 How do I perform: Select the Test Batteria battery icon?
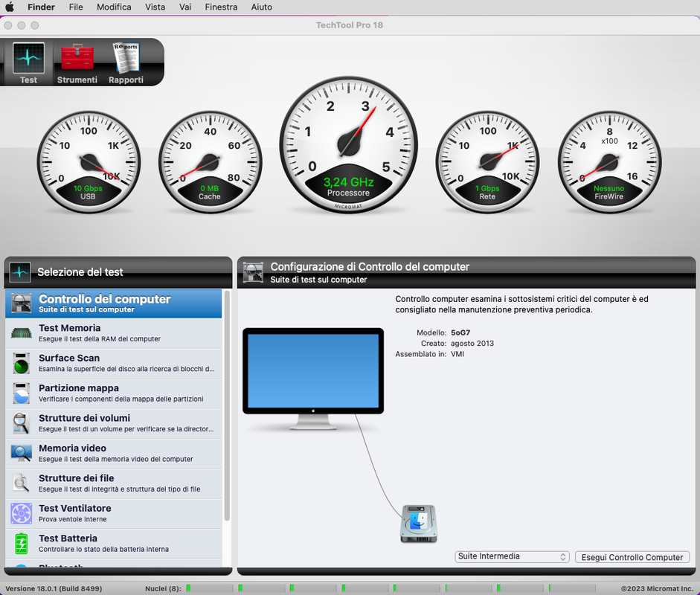coord(21,544)
